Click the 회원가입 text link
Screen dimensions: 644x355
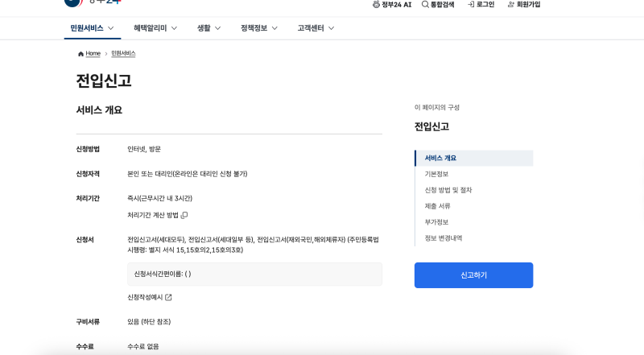point(528,5)
